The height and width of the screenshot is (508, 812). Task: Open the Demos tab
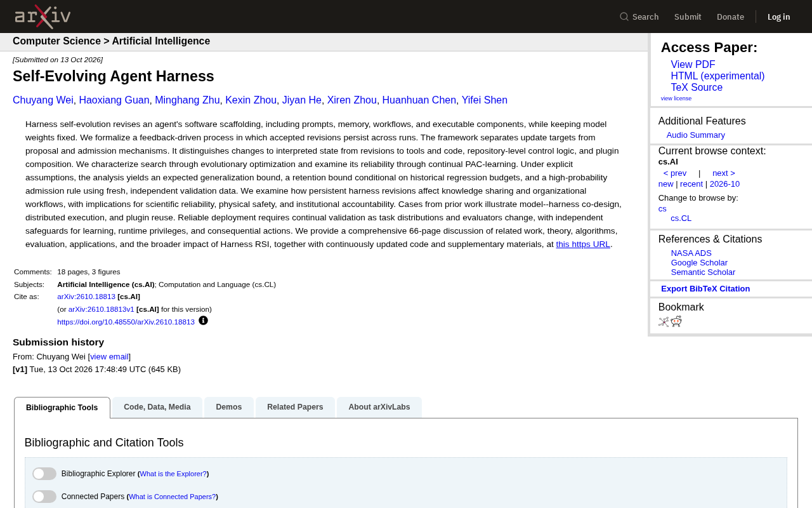(x=229, y=407)
